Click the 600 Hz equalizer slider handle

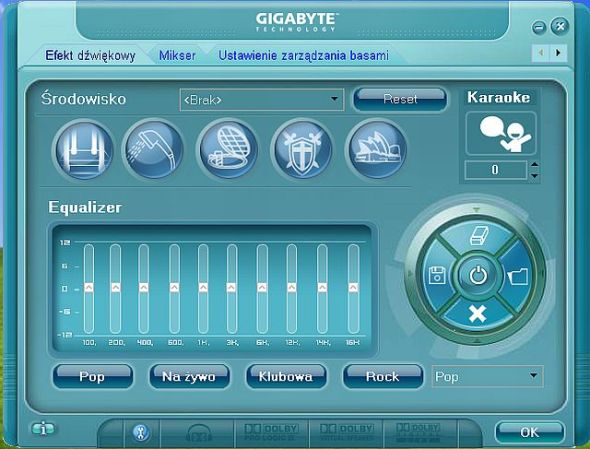point(174,288)
